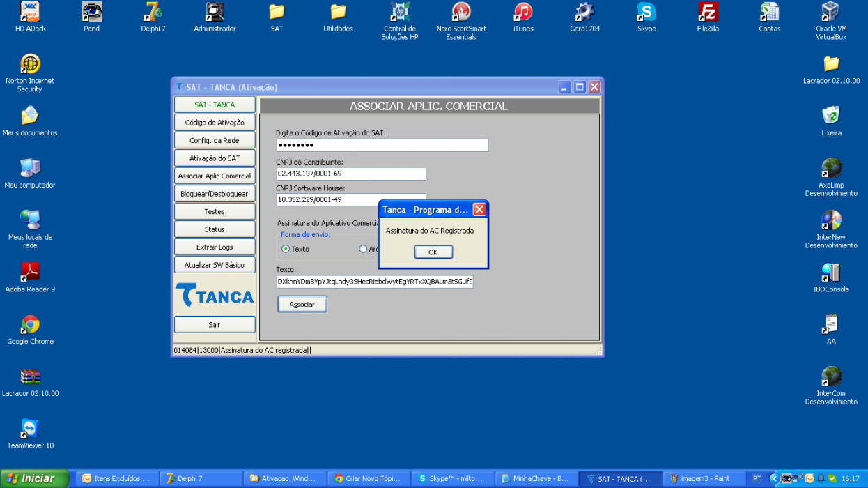Launch Skype from desktop icon
868x488 pixels.
(646, 12)
